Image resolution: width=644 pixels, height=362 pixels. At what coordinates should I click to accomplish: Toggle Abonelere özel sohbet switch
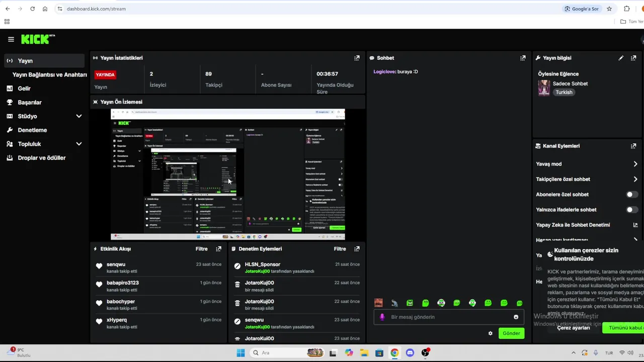632,195
